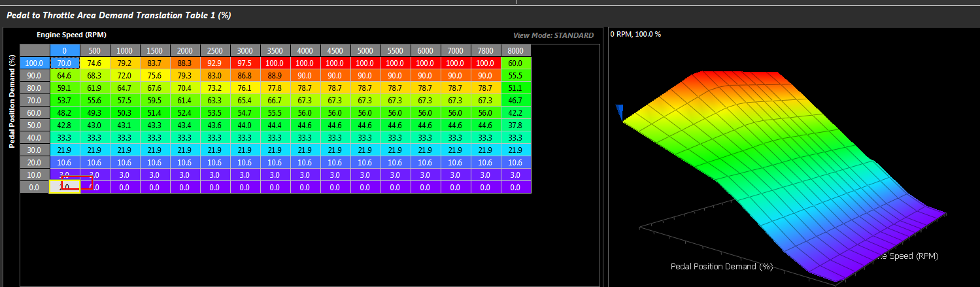This screenshot has height=287, width=980.
Task: Click the 66.7 table cell
Action: pos(275,101)
